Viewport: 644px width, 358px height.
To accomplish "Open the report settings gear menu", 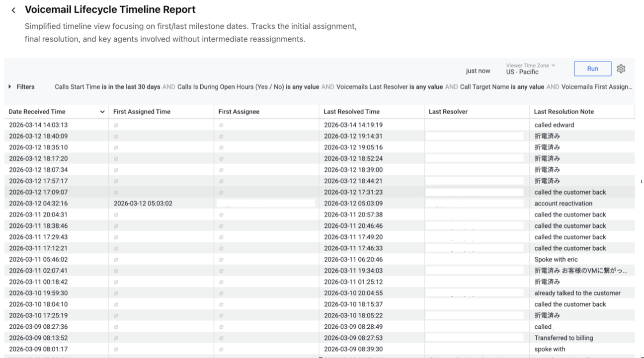I will [621, 69].
